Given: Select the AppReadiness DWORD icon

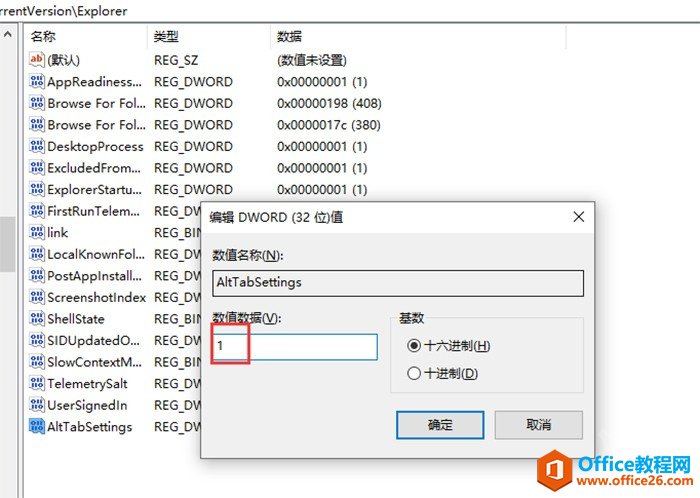Looking at the screenshot, I should 37,82.
